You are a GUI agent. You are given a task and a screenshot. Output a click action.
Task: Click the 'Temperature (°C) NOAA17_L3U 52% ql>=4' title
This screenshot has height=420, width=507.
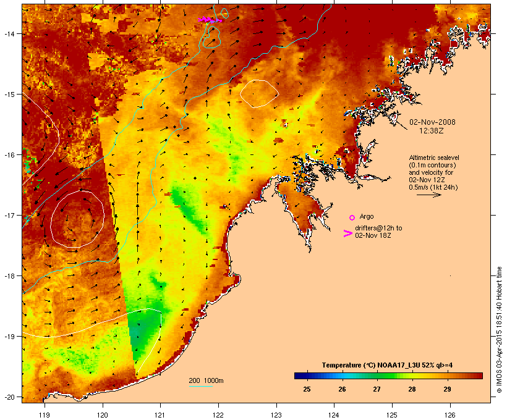coord(388,365)
